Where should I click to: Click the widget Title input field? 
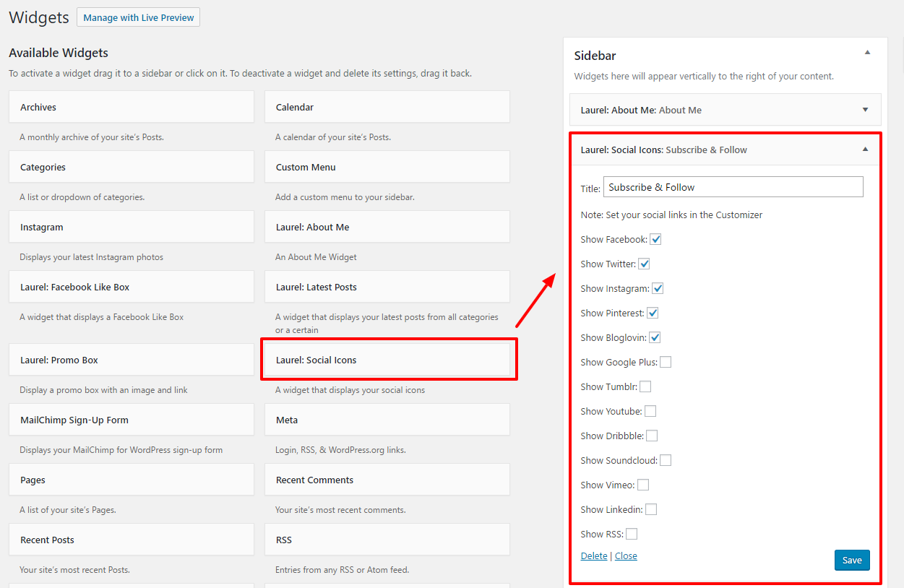pyautogui.click(x=733, y=187)
